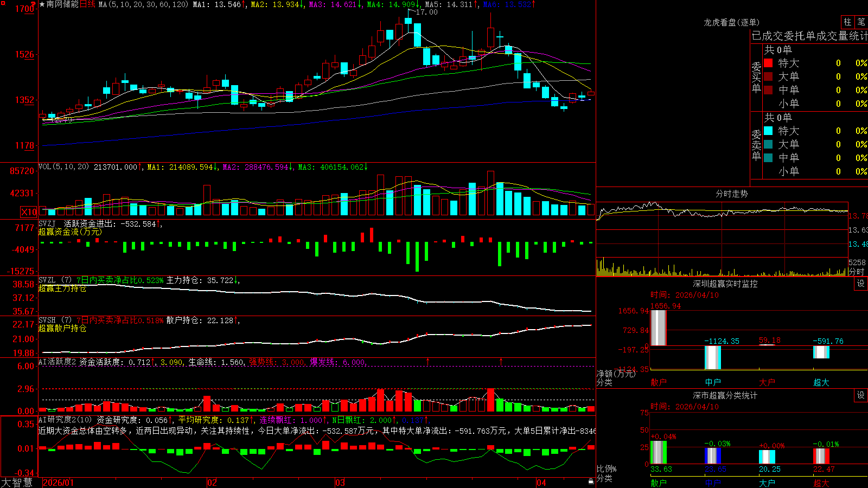This screenshot has width=868, height=488.
Task: Click the AI研究度2(10) indicator name
Action: [x=65, y=420]
